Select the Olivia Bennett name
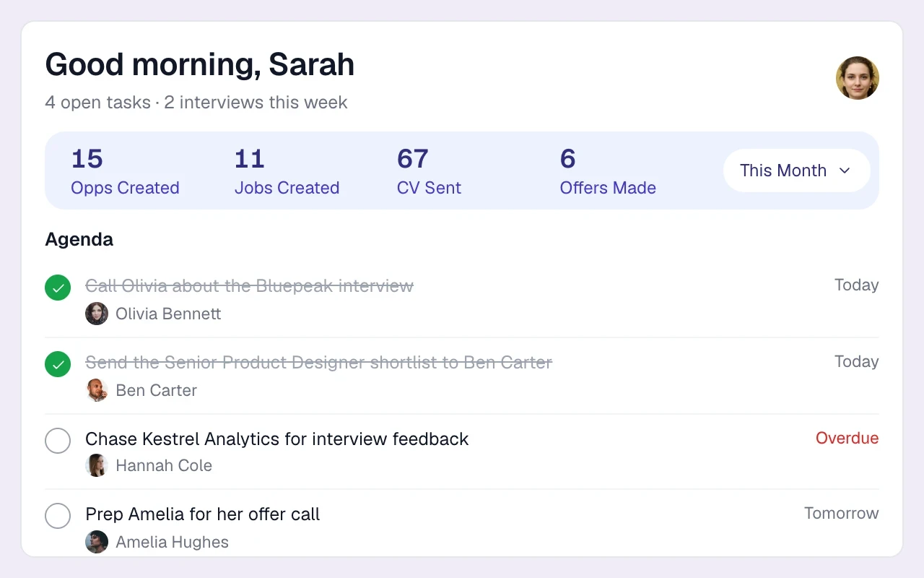This screenshot has width=924, height=578. point(168,314)
